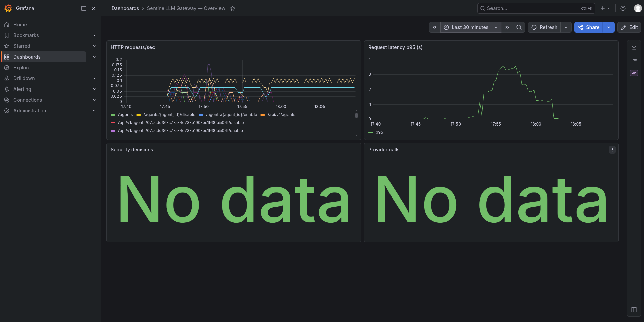Open Bookmarks in the sidebar

click(26, 35)
